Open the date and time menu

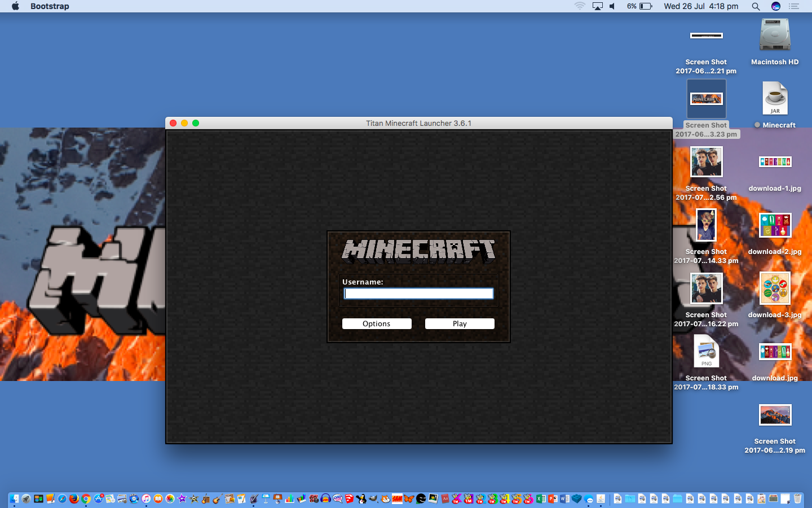click(x=701, y=6)
